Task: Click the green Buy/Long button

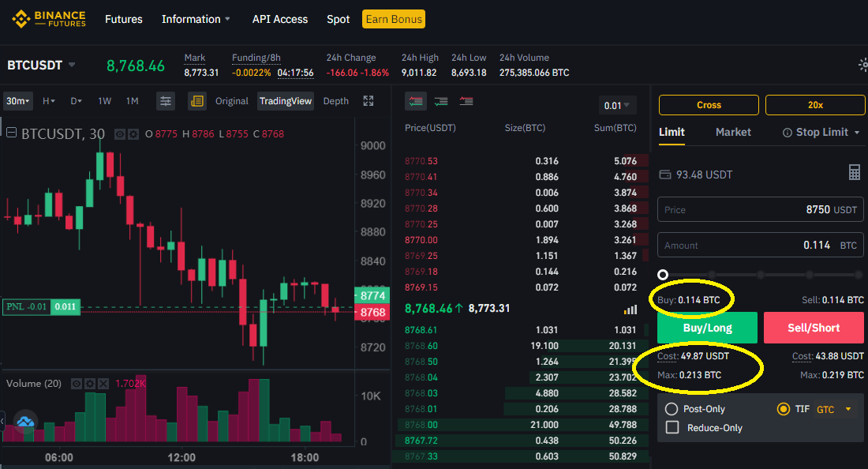Action: tap(707, 328)
